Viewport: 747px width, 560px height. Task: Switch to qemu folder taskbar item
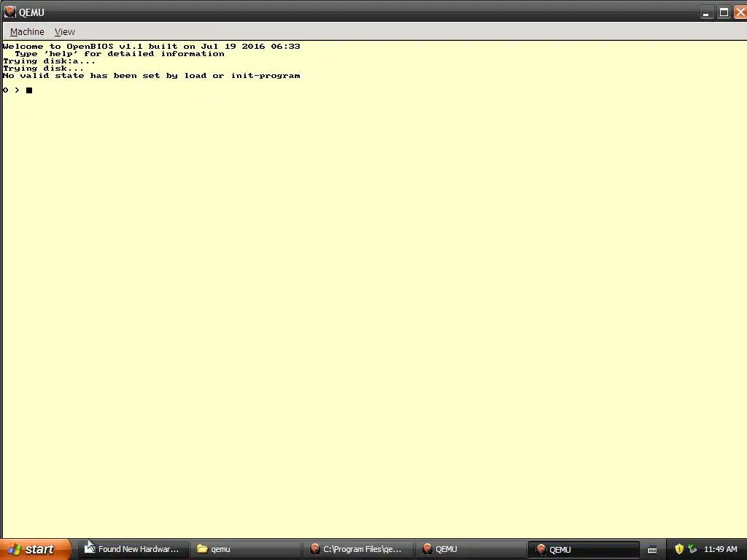[x=245, y=549]
